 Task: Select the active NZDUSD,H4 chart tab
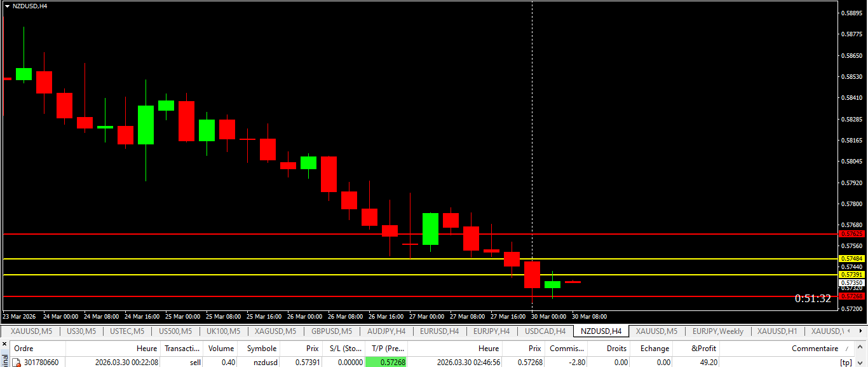tap(601, 331)
